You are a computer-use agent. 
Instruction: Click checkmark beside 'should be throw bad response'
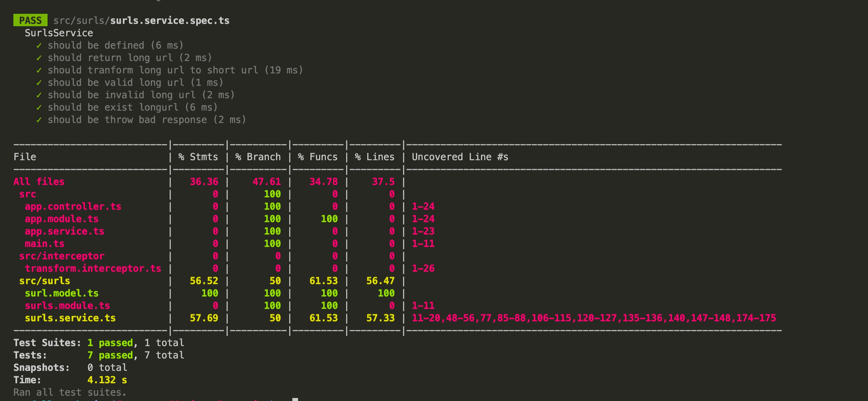click(39, 120)
